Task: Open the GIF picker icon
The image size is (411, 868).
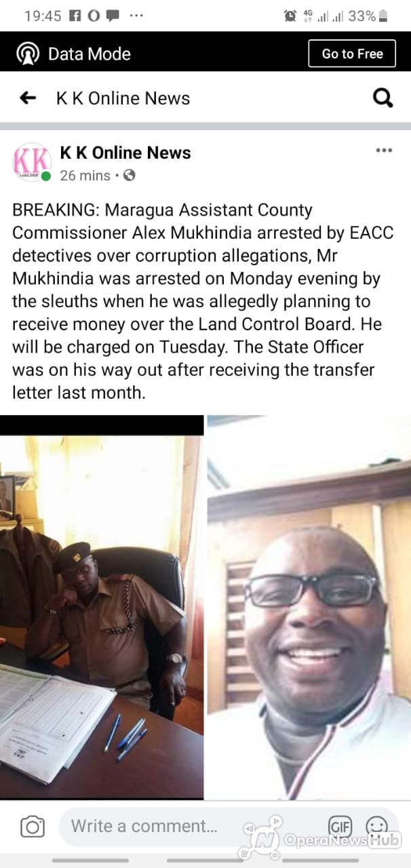Action: tap(340, 826)
